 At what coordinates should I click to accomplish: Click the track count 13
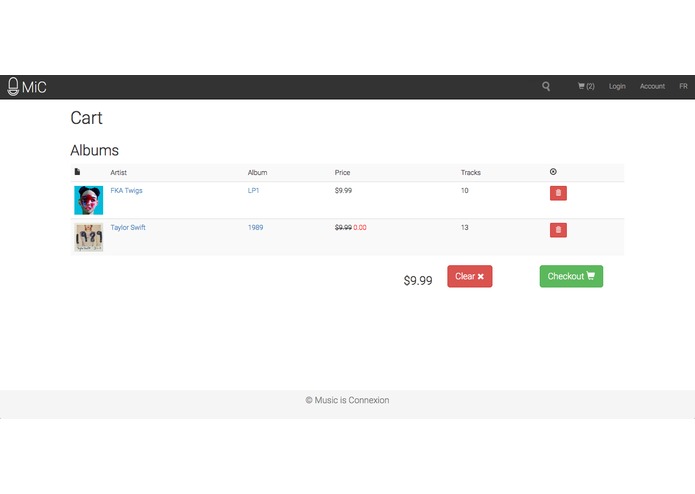pos(465,227)
